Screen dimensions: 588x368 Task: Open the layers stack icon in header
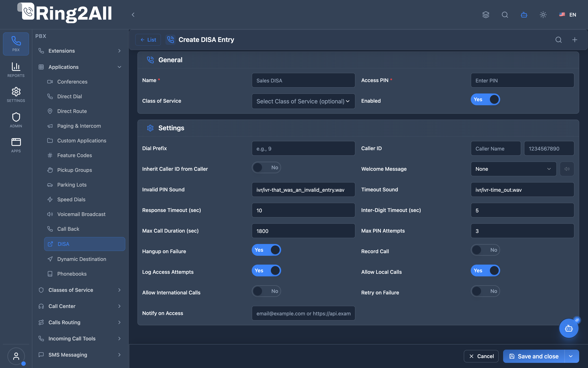coord(486,15)
